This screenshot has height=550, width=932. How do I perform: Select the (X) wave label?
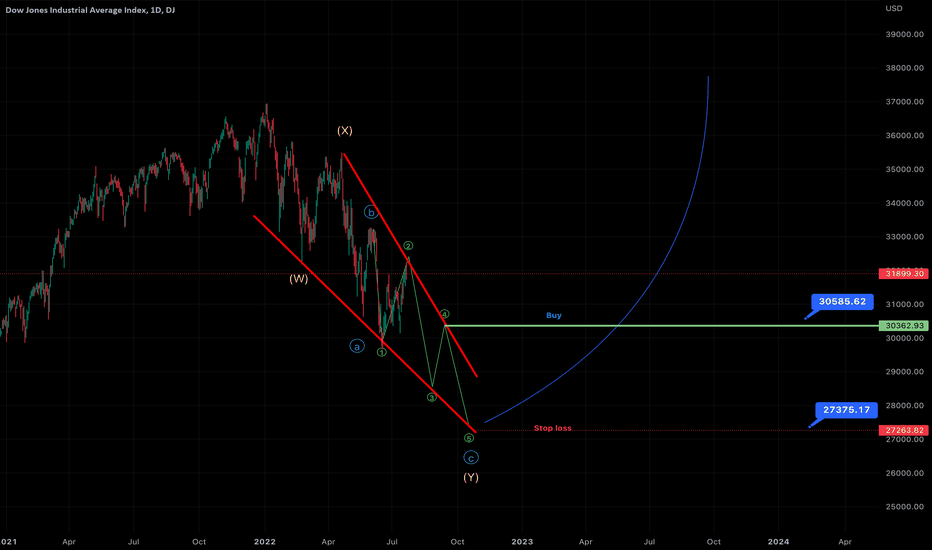tap(345, 130)
